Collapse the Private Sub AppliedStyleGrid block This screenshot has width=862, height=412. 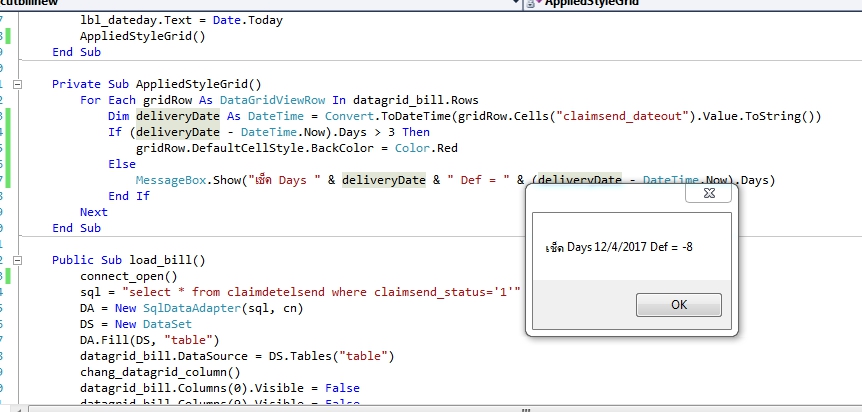coord(18,84)
